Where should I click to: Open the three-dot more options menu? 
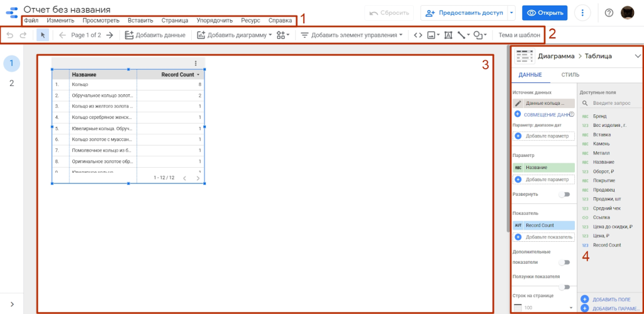point(584,13)
